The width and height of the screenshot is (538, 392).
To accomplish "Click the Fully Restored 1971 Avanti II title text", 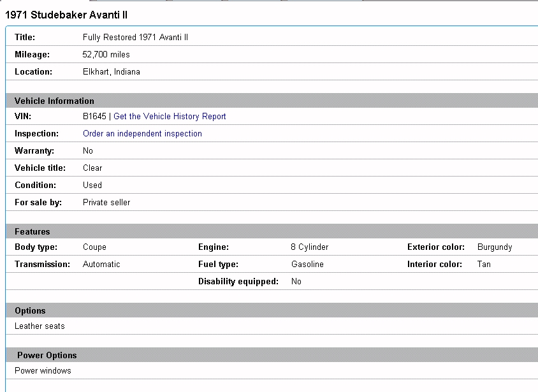I will coord(135,38).
